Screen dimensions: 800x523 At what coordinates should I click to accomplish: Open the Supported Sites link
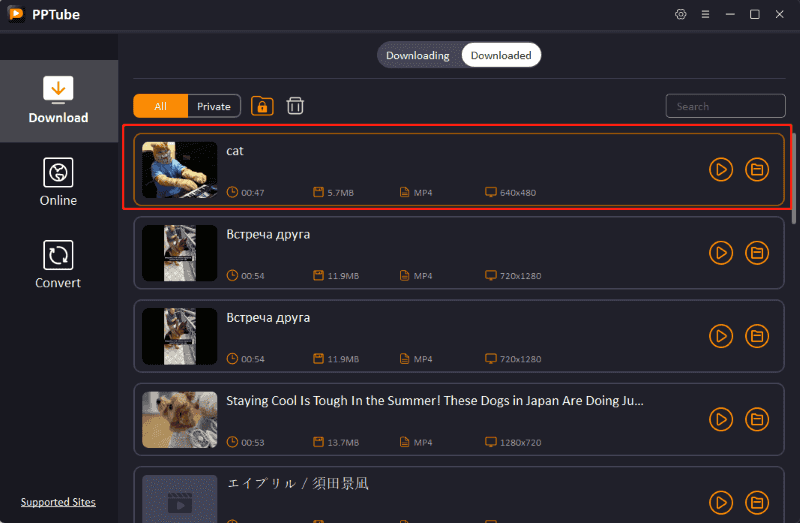[x=58, y=502]
